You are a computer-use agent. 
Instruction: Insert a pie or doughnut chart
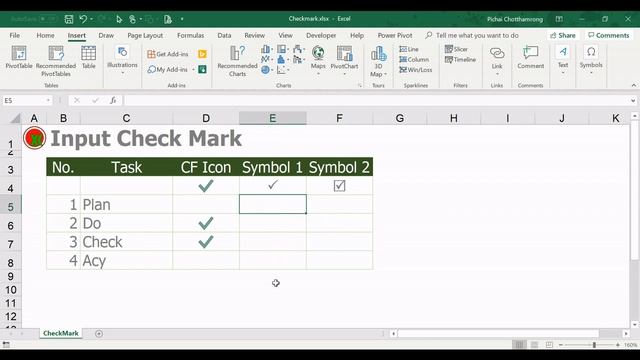tap(266, 70)
